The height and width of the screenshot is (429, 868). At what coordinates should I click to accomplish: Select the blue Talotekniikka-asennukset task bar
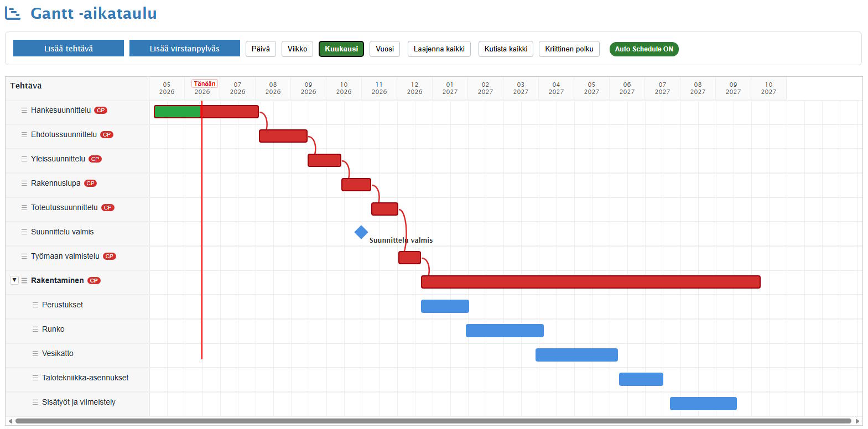(641, 379)
